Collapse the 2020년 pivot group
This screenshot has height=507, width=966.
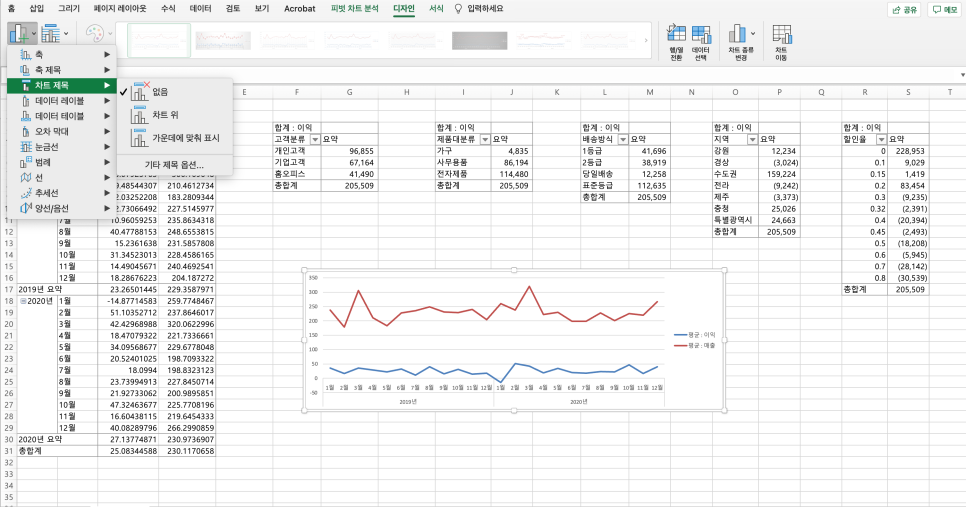pyautogui.click(x=23, y=301)
